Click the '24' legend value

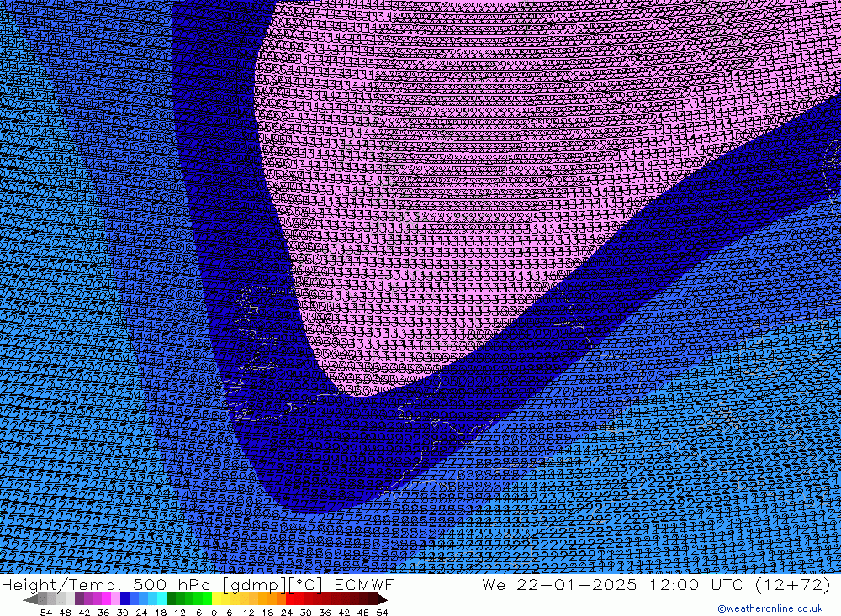(287, 613)
